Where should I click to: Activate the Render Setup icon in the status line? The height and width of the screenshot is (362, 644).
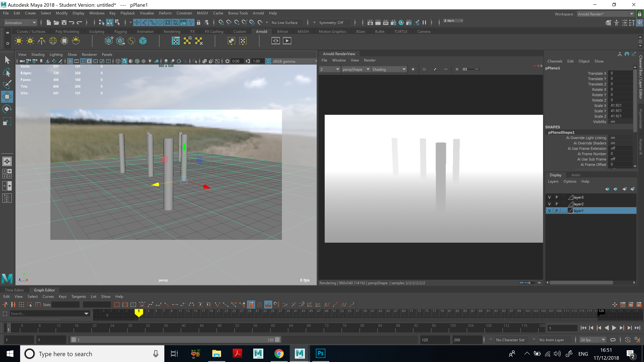point(409,22)
